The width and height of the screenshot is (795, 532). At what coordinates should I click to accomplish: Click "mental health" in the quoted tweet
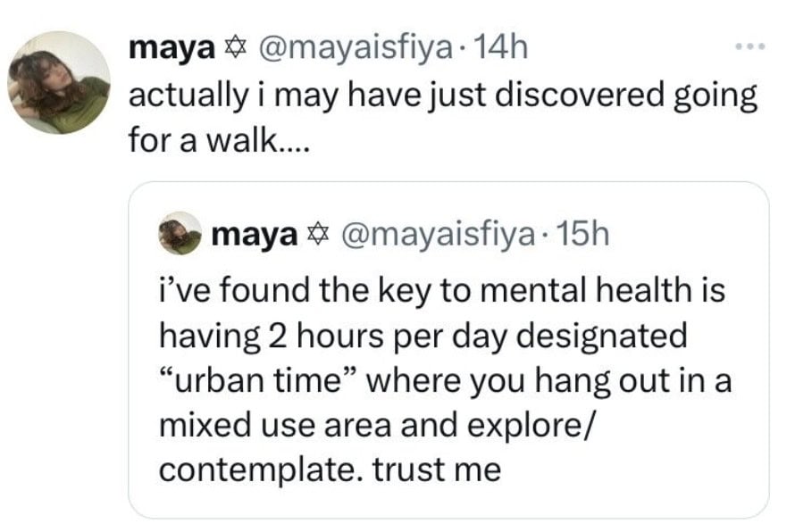[x=563, y=292]
